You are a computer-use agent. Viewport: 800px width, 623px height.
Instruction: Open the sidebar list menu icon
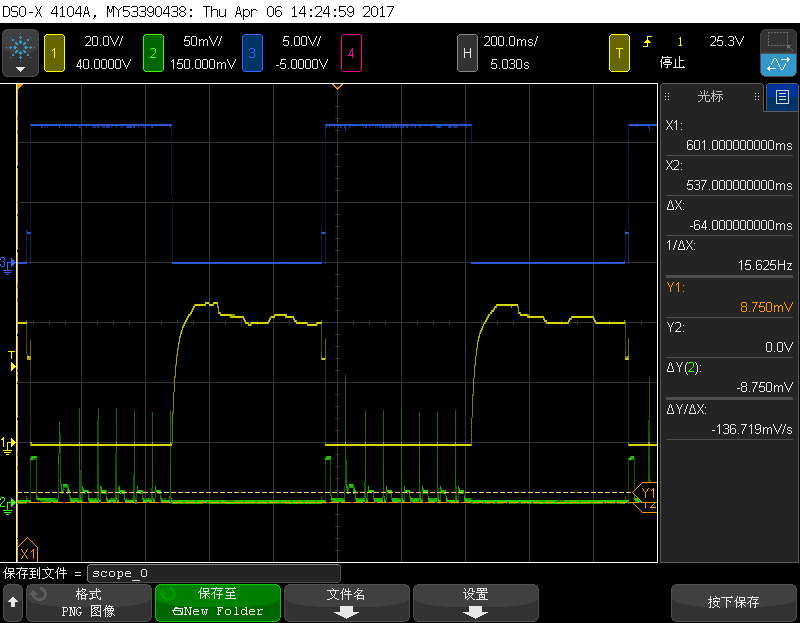click(782, 97)
